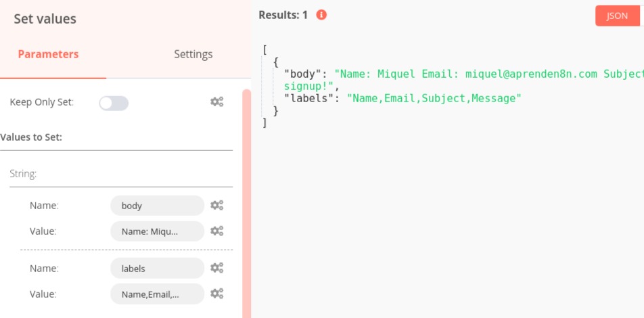Click the Value input showing 'Name,Email,...'
Image resolution: width=644 pixels, height=318 pixels.
click(157, 294)
